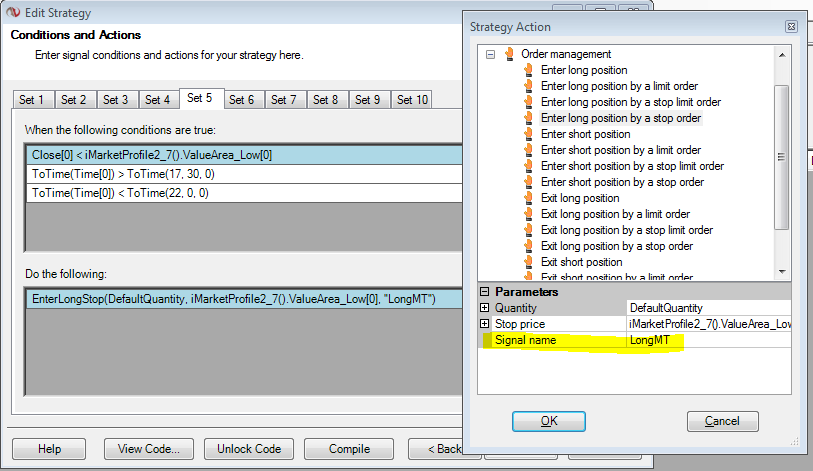This screenshot has width=813, height=471.
Task: Click icon beside Enter long position by a stop limit order
Action: coord(528,102)
